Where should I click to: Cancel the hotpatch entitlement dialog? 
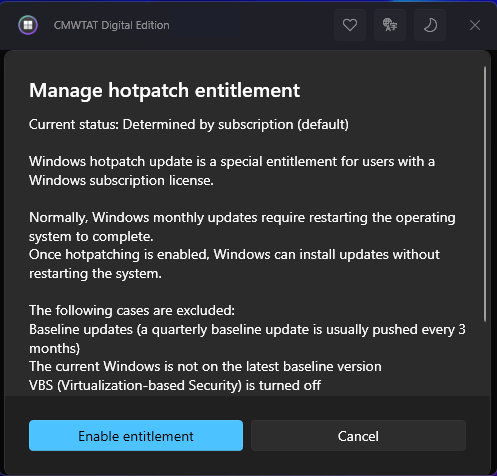358,436
